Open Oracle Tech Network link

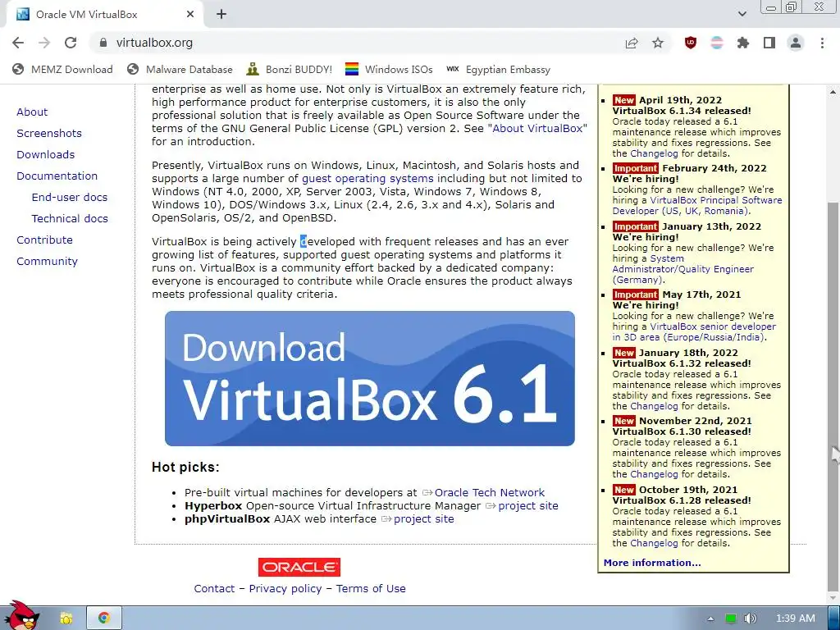click(x=489, y=493)
